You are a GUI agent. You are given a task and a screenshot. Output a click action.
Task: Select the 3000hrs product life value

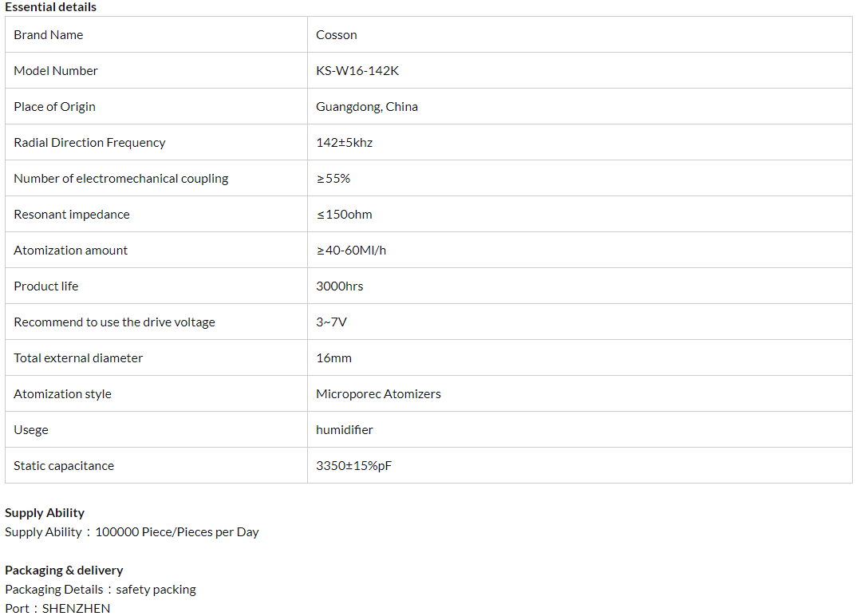tap(340, 286)
